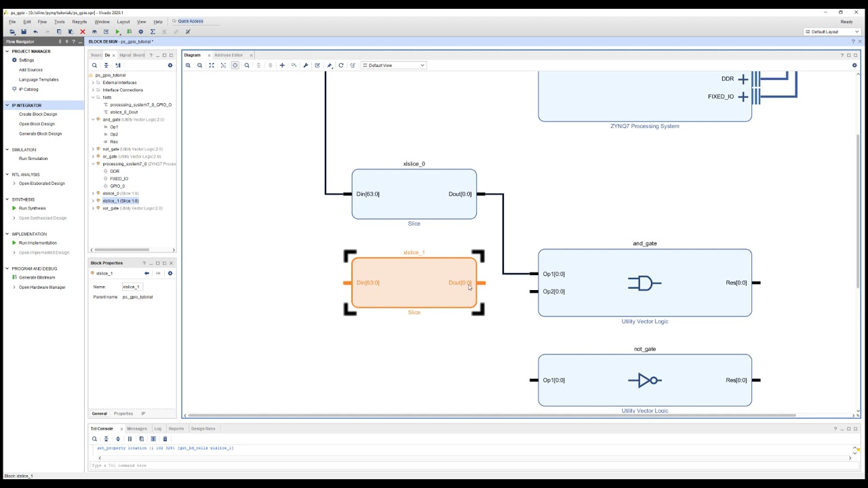
Task: Open Block Properties settings gear
Action: pos(170,273)
